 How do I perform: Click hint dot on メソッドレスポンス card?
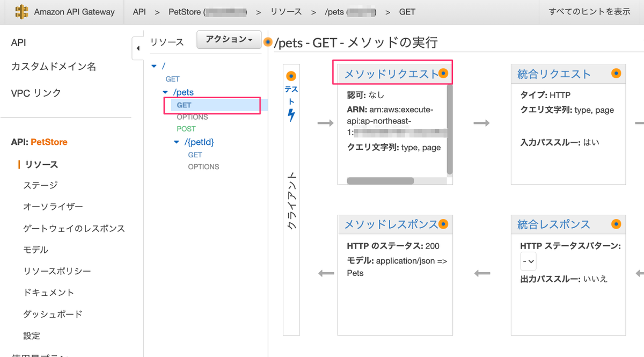[x=443, y=223]
